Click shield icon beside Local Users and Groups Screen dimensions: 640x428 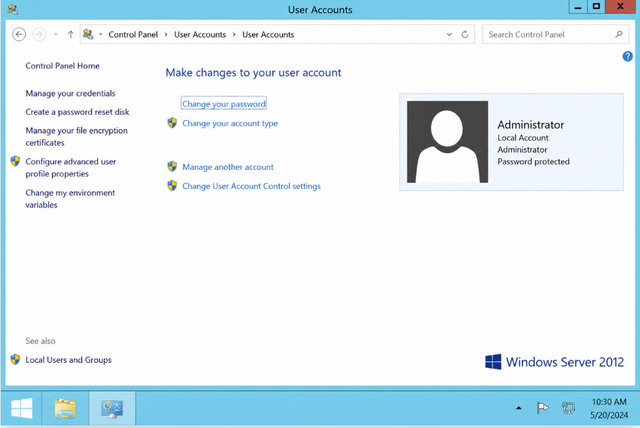pos(16,359)
